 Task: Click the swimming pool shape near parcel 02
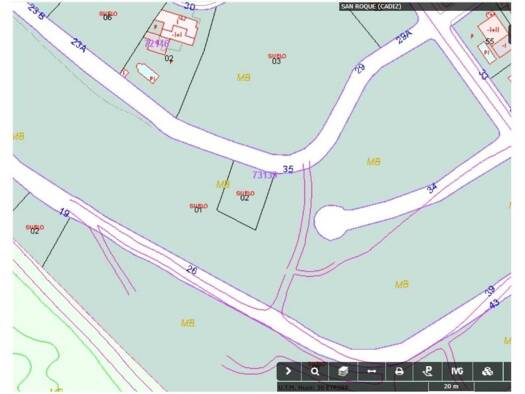[147, 73]
